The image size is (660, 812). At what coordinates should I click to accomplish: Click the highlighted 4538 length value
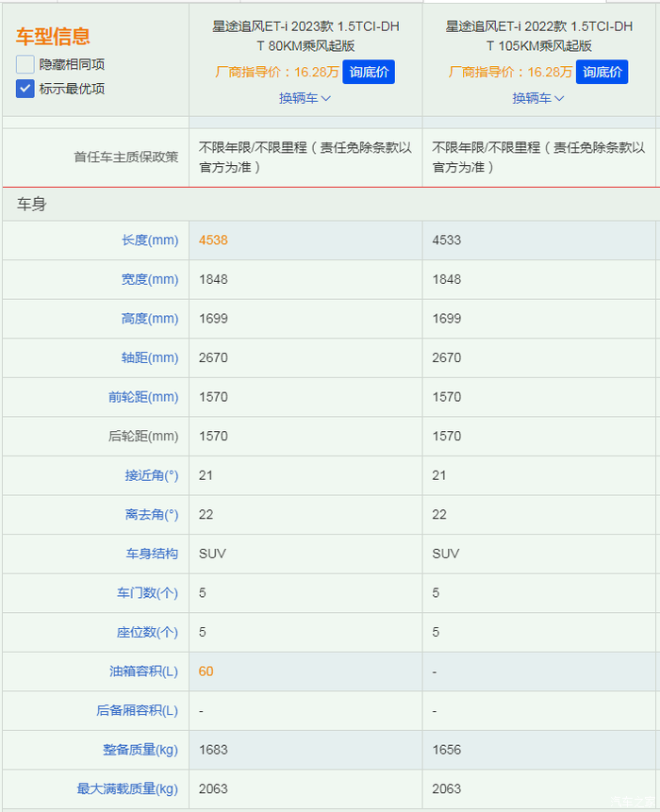[213, 240]
